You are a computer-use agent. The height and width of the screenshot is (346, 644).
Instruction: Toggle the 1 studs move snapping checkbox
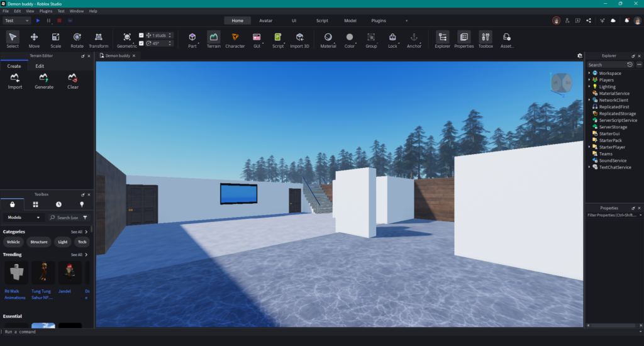141,35
